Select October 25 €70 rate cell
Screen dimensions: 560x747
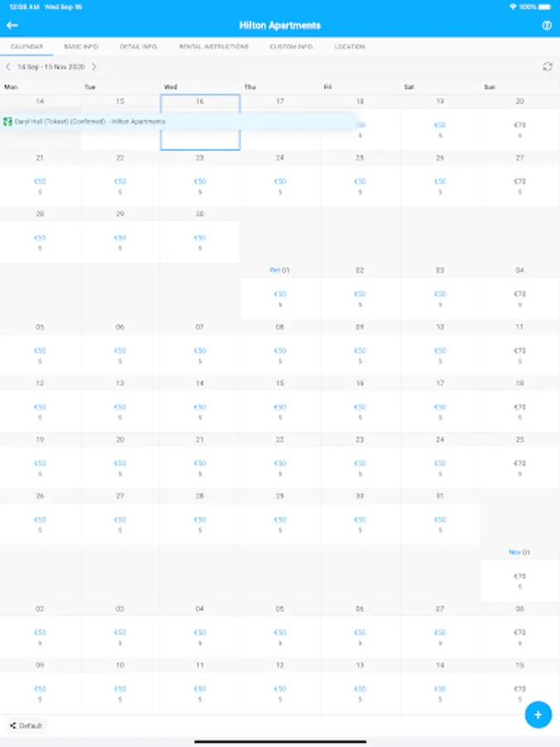520,468
